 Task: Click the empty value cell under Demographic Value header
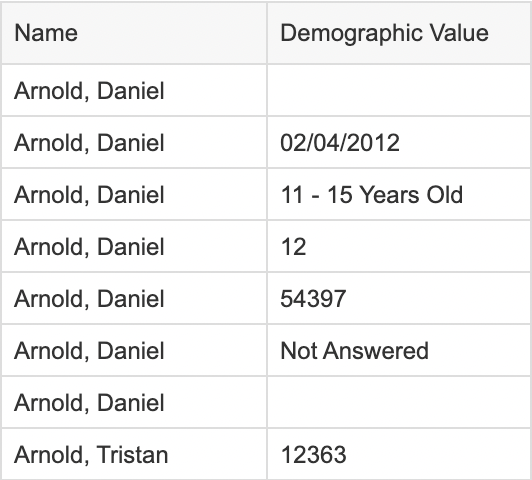(399, 90)
